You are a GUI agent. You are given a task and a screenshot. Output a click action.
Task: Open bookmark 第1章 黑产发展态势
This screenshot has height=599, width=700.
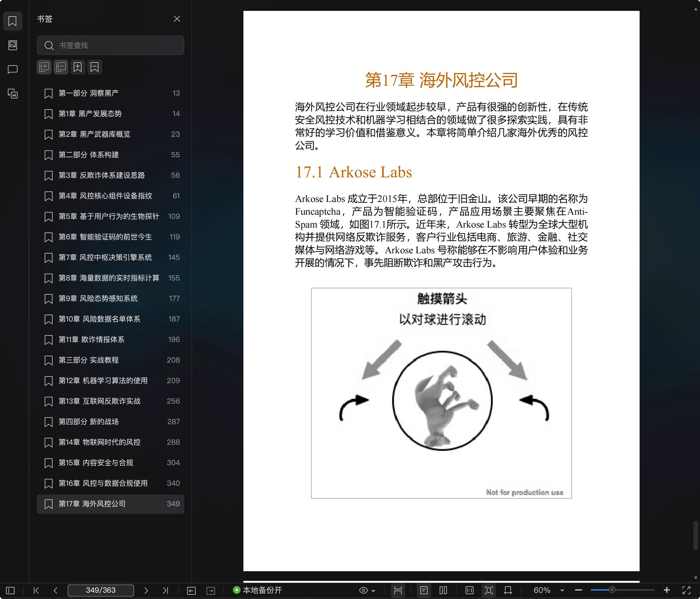(x=111, y=114)
